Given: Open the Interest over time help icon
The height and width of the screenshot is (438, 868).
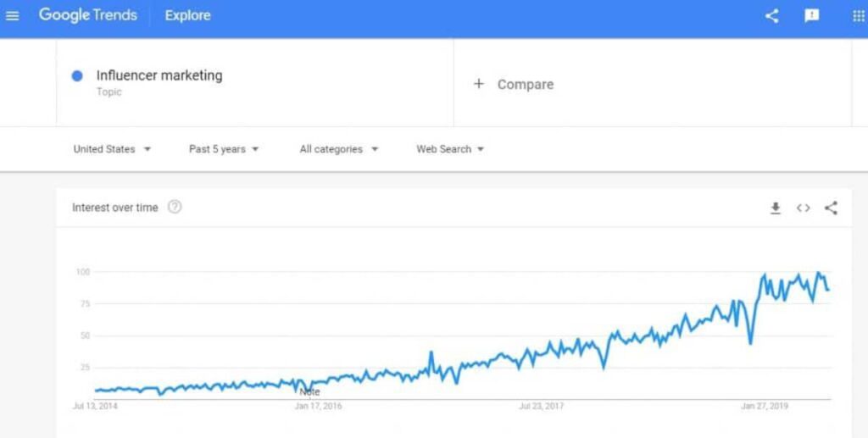Looking at the screenshot, I should click(x=175, y=208).
